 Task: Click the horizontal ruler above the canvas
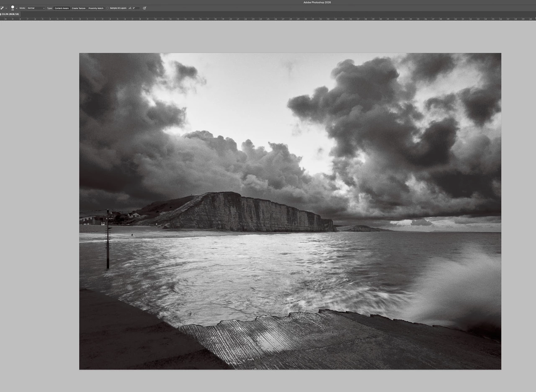[268, 19]
